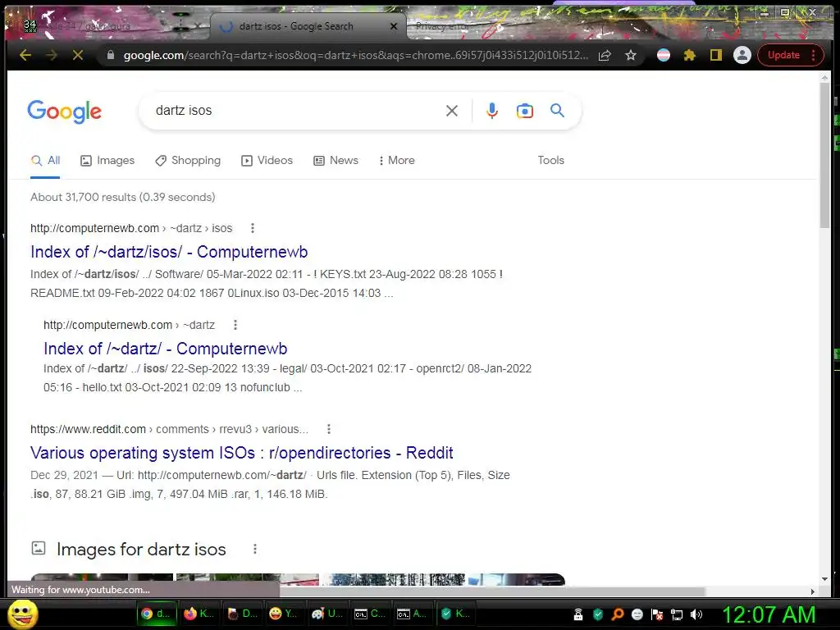840x630 pixels.
Task: Click the orange magnifier tray icon
Action: [618, 615]
